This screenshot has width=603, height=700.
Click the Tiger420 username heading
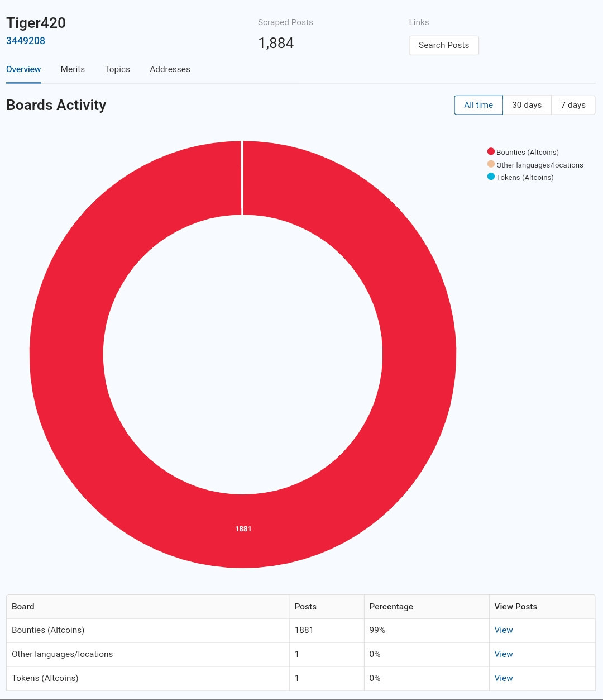[x=36, y=23]
